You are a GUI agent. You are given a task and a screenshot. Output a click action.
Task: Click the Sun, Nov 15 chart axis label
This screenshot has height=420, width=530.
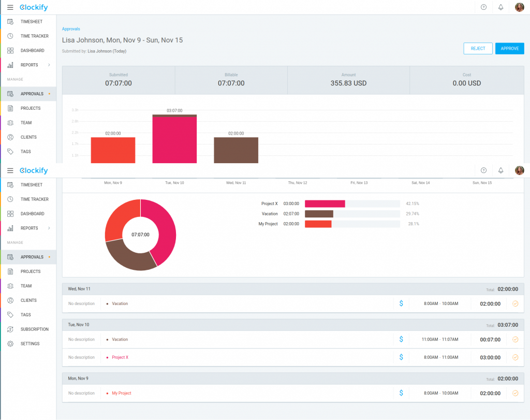482,183
